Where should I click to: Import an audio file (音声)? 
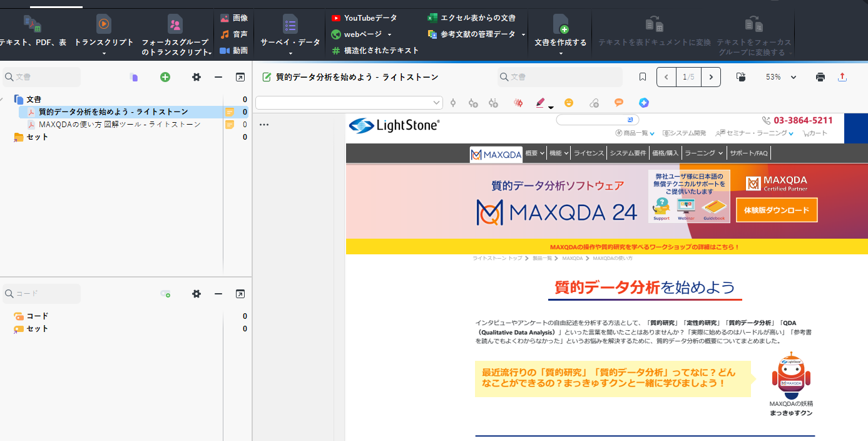[234, 34]
